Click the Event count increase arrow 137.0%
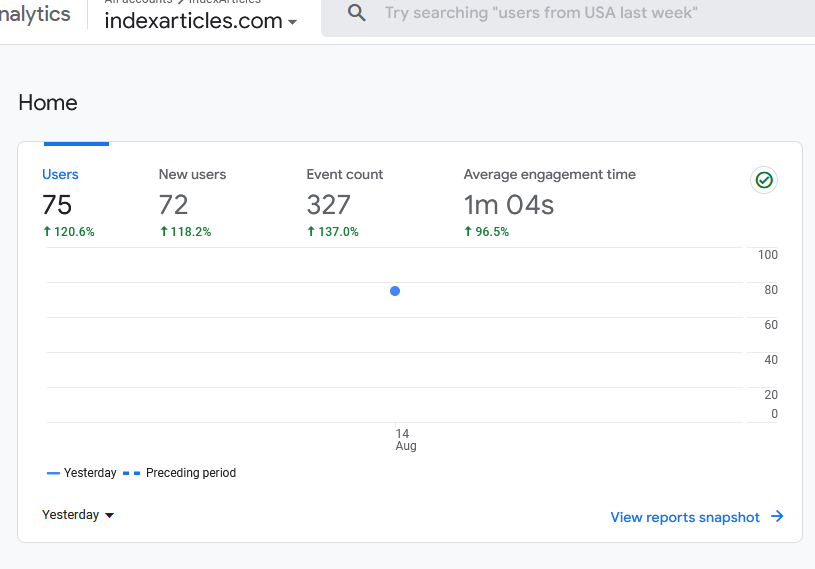Image resolution: width=815 pixels, height=569 pixels. [x=311, y=231]
